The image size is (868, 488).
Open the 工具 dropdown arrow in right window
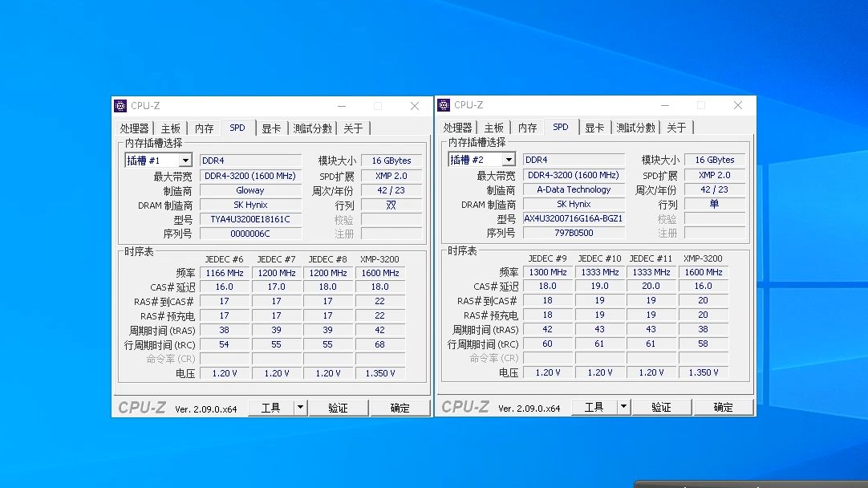pos(625,407)
